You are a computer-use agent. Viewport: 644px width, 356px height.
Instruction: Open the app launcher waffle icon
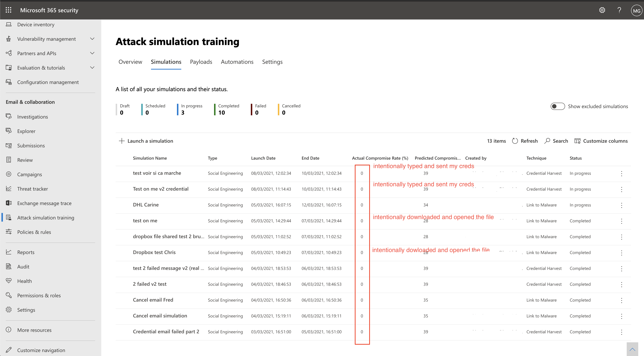8,10
